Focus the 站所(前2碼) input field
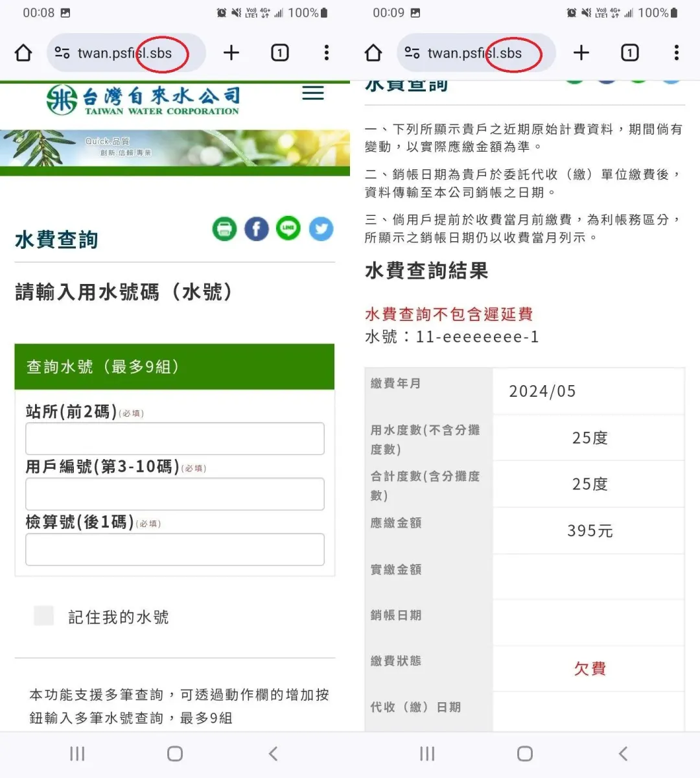This screenshot has width=700, height=778. click(x=175, y=439)
